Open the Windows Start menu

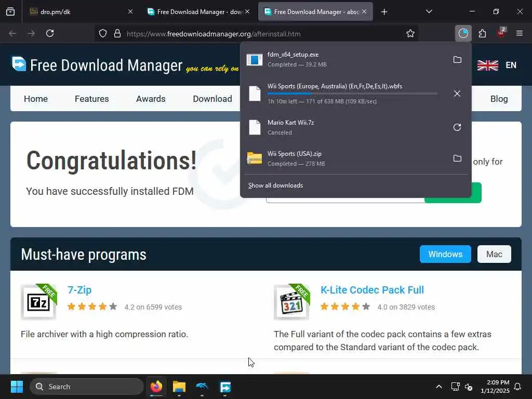[17, 387]
